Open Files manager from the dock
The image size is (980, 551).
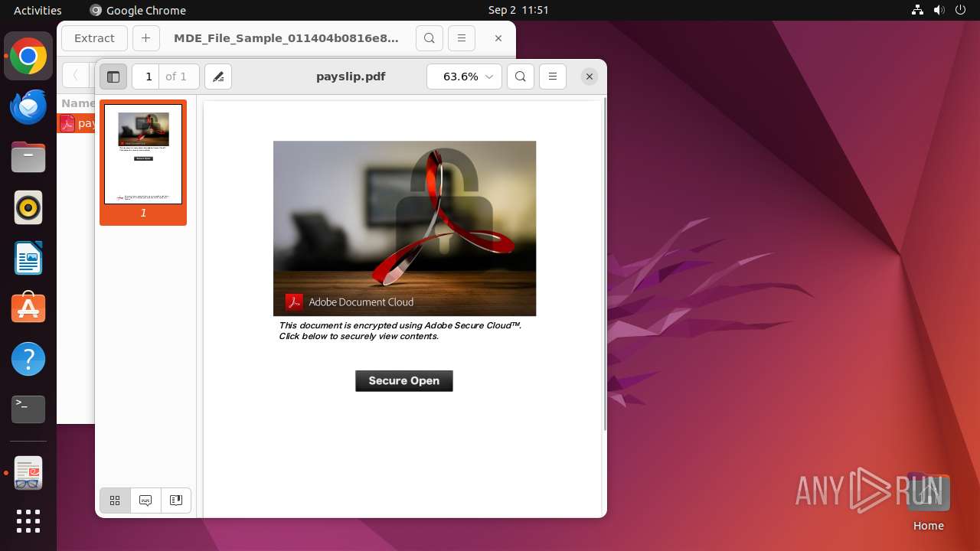click(28, 158)
